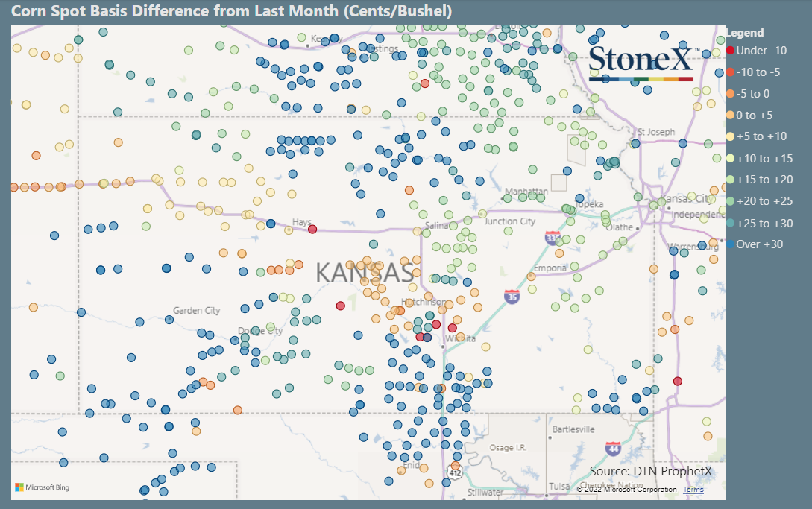
Task: Select the 'Over +30' legend swatch
Action: pyautogui.click(x=730, y=244)
